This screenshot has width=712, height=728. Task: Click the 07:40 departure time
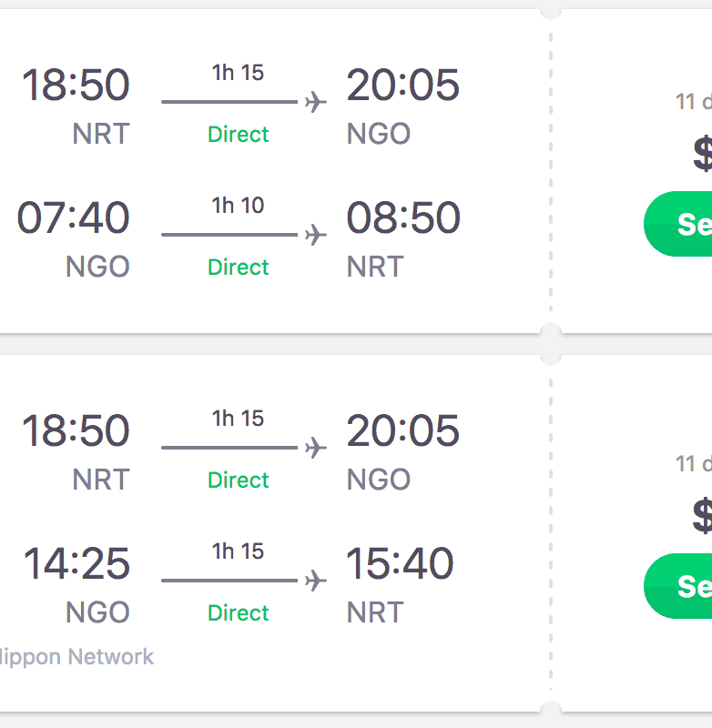pos(74,218)
